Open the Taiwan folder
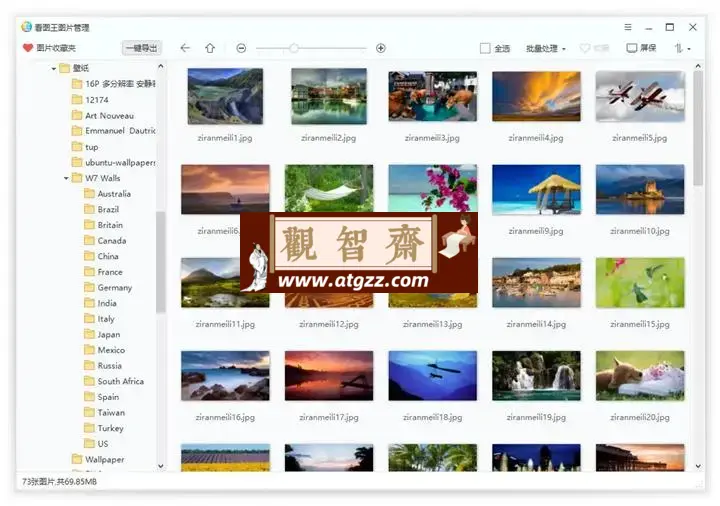The height and width of the screenshot is (506, 720). point(105,412)
